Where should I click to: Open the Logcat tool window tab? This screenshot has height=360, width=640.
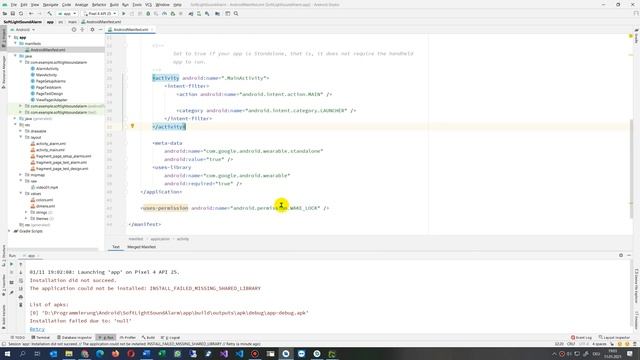pyautogui.click(x=171, y=338)
